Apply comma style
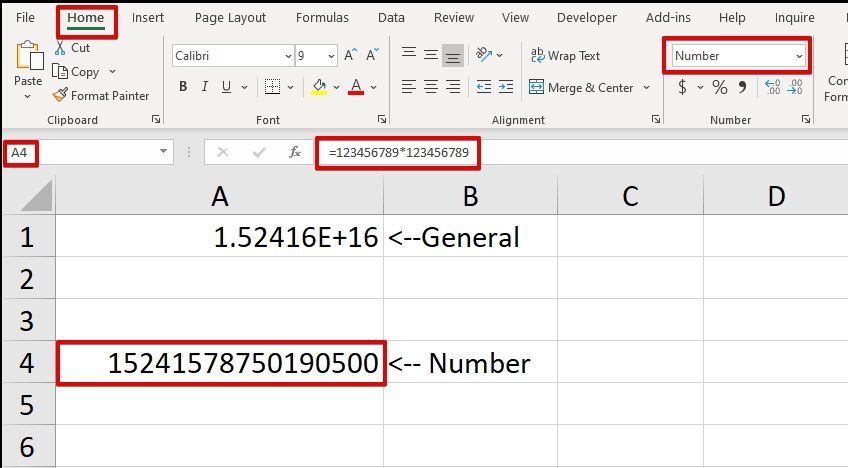848x468 pixels. (x=743, y=87)
